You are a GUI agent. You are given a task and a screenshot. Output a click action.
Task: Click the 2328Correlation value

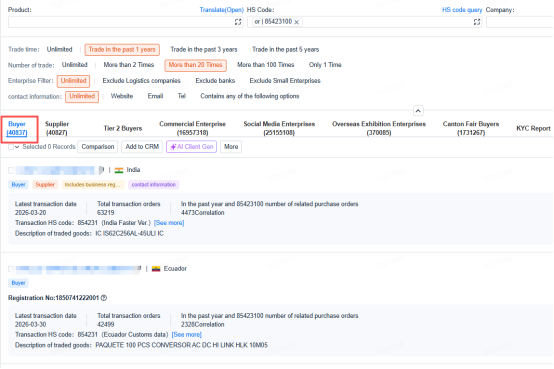[x=202, y=324]
